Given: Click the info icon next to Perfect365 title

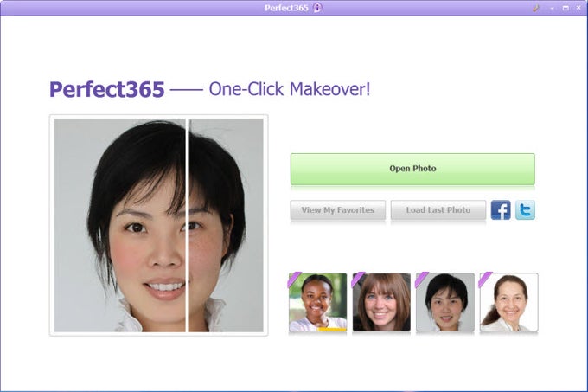Looking at the screenshot, I should [x=317, y=8].
